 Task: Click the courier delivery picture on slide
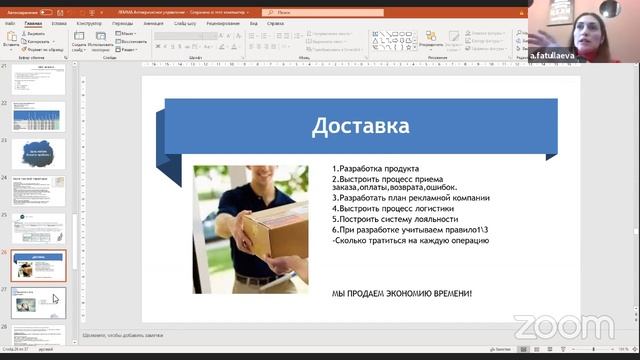pos(251,229)
